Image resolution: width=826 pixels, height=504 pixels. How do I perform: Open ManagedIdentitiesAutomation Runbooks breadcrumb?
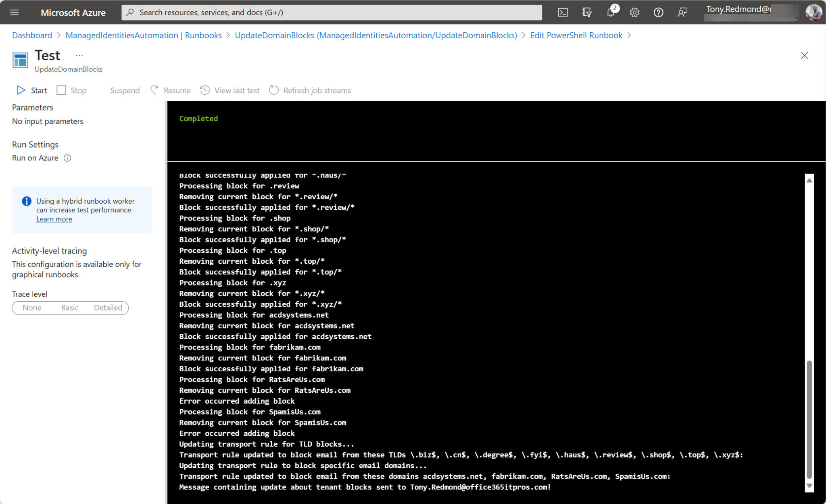[x=144, y=35]
